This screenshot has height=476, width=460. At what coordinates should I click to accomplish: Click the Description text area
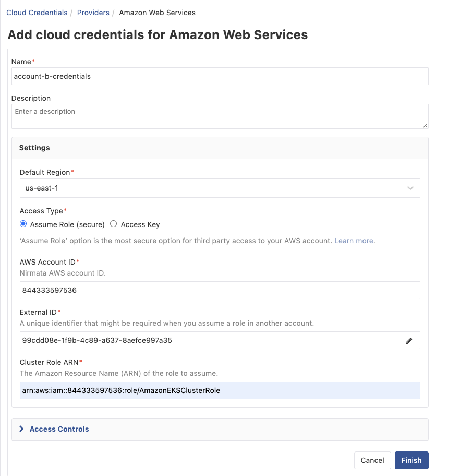point(220,116)
